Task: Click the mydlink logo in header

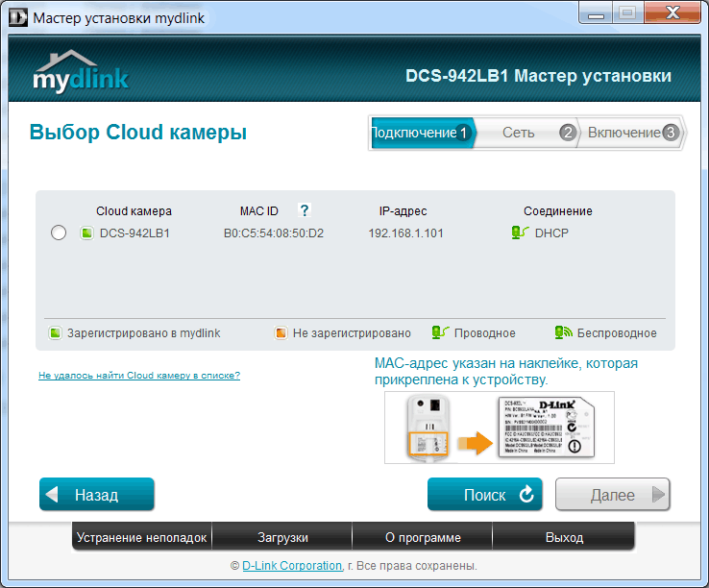Action: [81, 71]
